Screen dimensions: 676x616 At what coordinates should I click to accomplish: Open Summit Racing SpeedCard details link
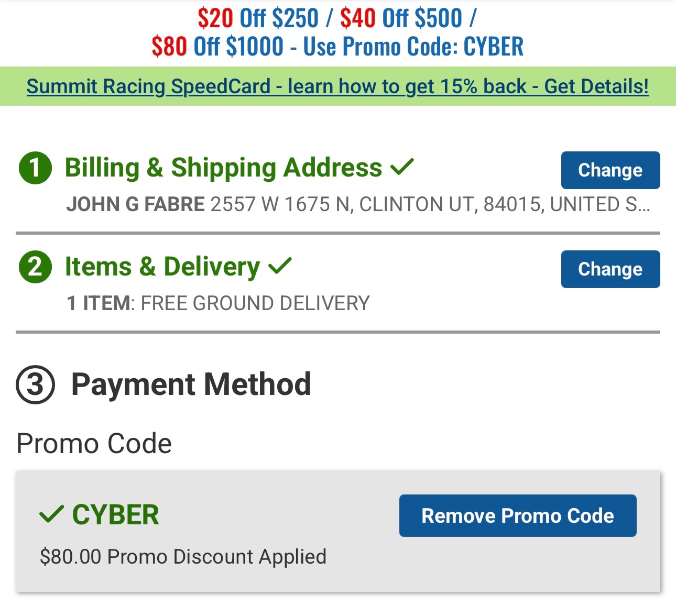(x=337, y=86)
